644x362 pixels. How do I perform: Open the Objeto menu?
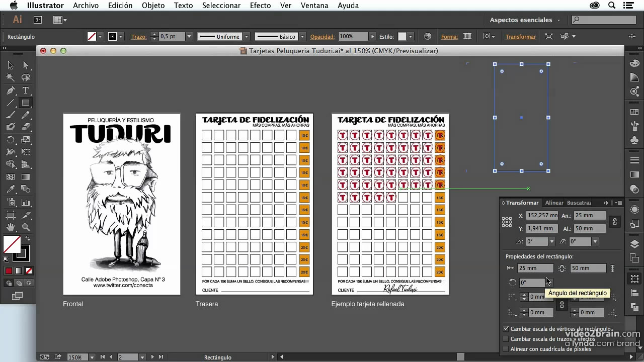(x=153, y=6)
